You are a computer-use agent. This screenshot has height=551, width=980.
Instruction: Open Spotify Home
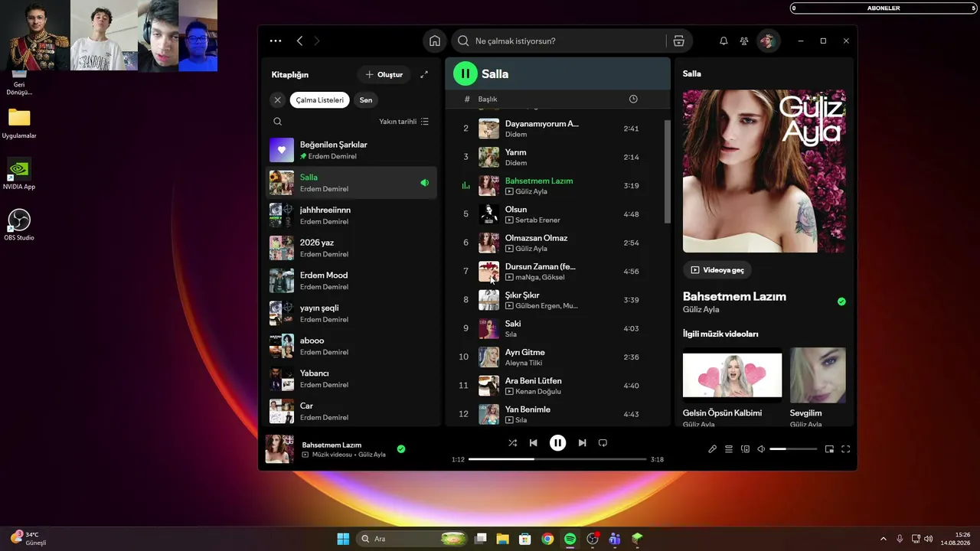(435, 41)
